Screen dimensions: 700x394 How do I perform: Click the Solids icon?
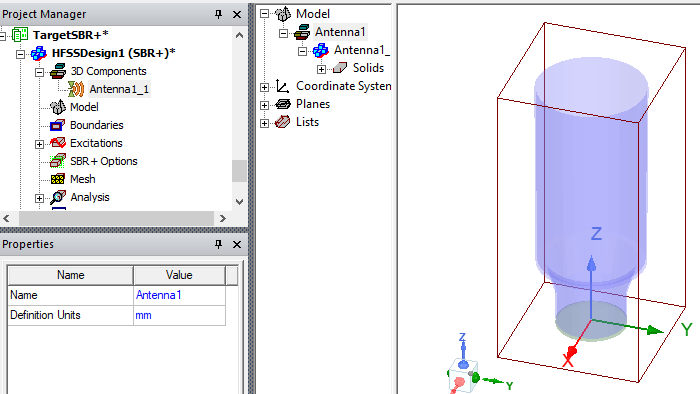pos(340,68)
